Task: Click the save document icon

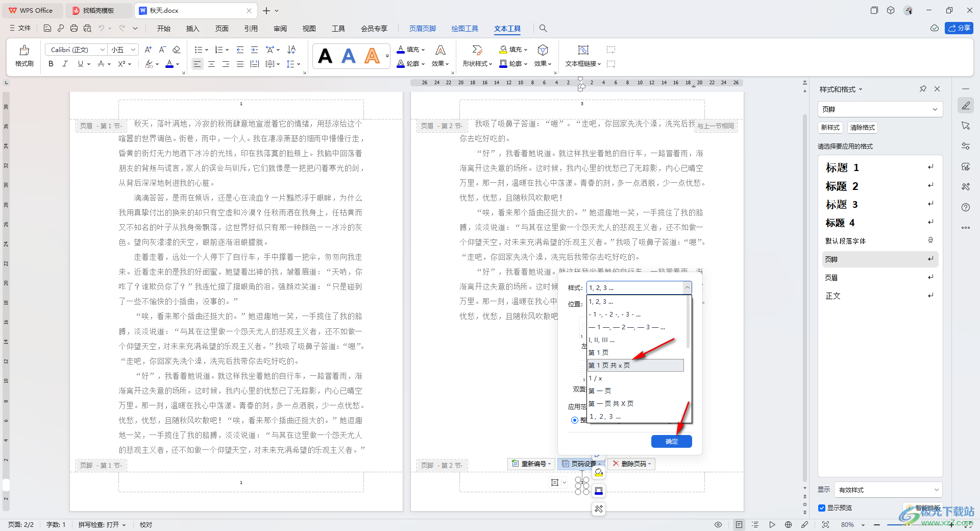Action: 47,29
